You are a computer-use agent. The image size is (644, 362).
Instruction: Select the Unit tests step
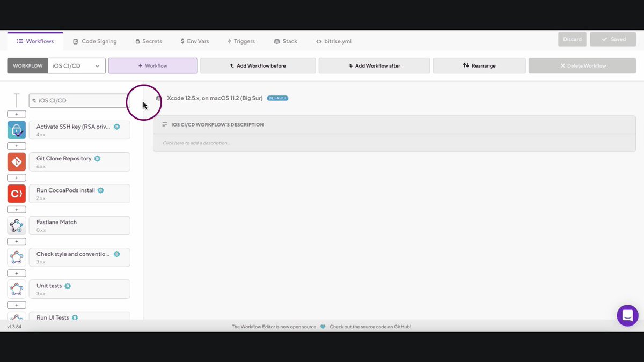(79, 289)
